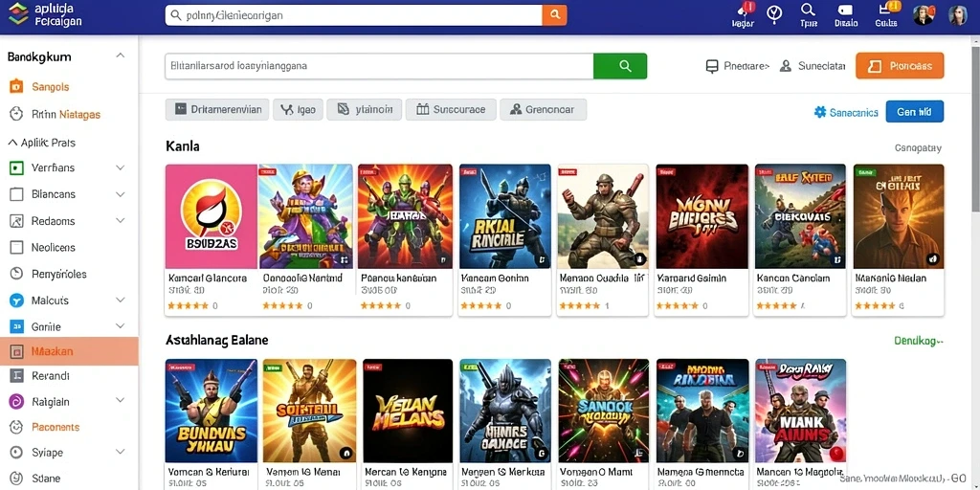Click the Suneclatar person icon

tap(786, 66)
